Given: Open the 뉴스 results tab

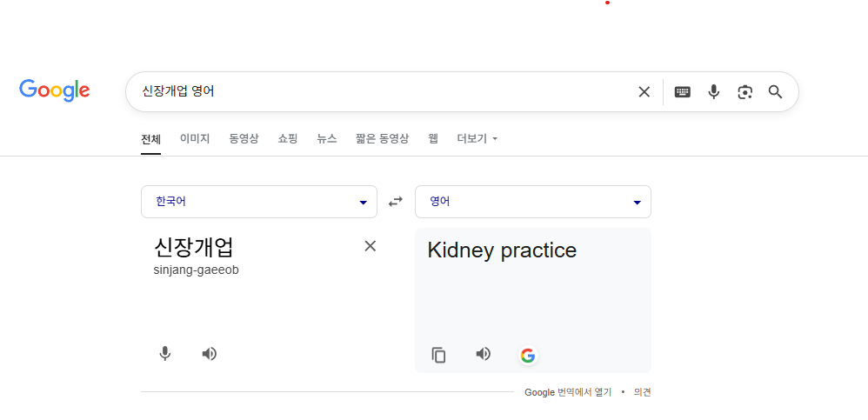Looking at the screenshot, I should pos(327,139).
